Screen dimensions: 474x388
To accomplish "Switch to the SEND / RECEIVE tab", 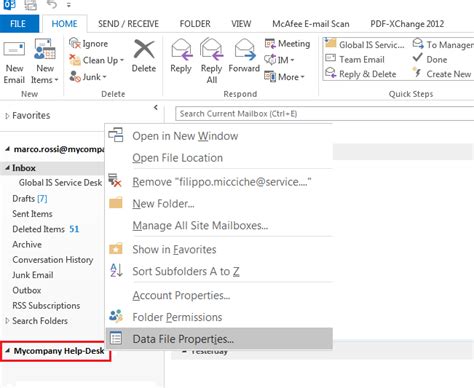I will (128, 24).
